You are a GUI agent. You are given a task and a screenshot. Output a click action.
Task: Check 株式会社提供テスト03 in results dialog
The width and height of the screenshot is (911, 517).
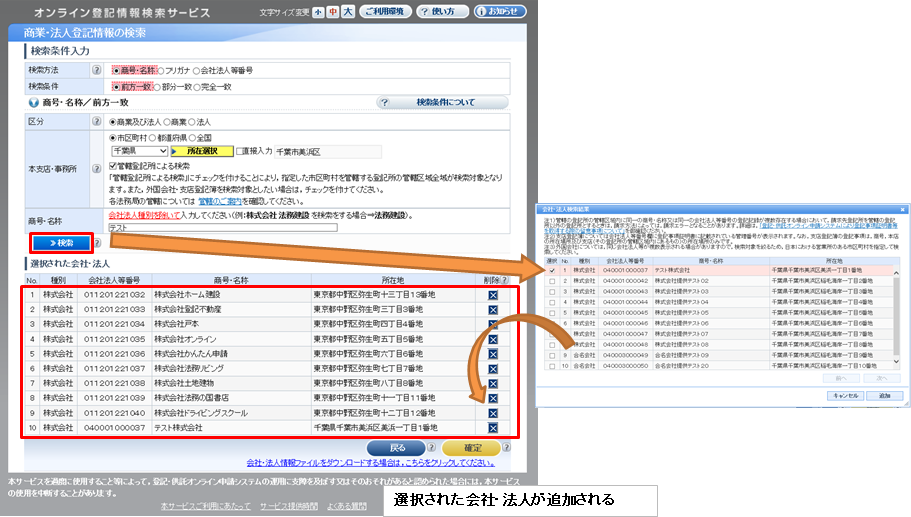coord(552,292)
